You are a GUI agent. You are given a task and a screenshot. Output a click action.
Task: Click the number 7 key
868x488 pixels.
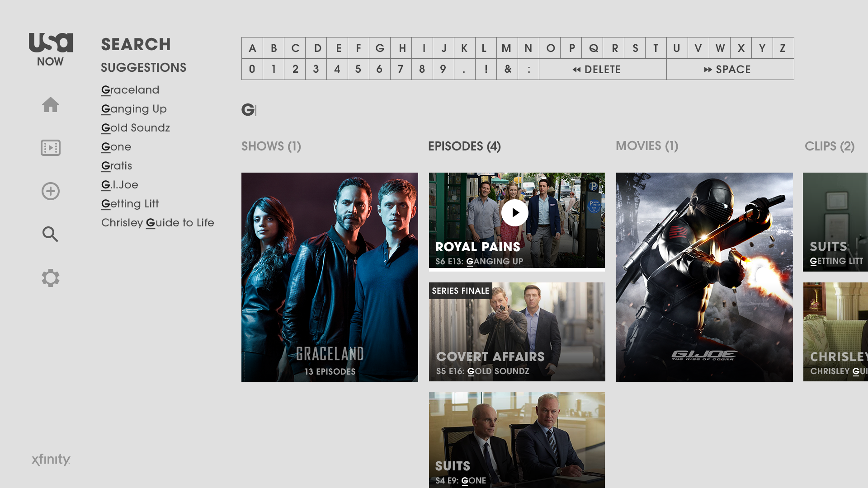coord(401,69)
